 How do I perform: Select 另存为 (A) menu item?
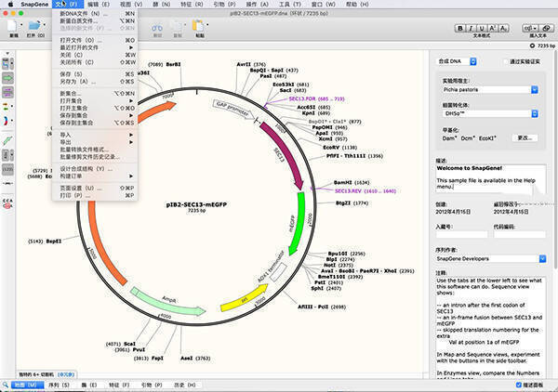click(79, 82)
